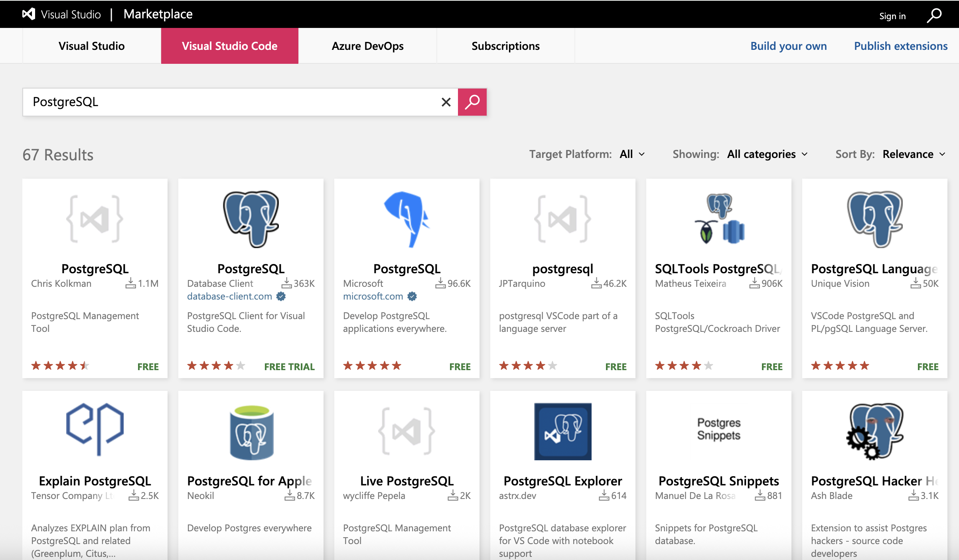Open PostgreSQL for Apple database icon
The image size is (959, 560).
(252, 432)
